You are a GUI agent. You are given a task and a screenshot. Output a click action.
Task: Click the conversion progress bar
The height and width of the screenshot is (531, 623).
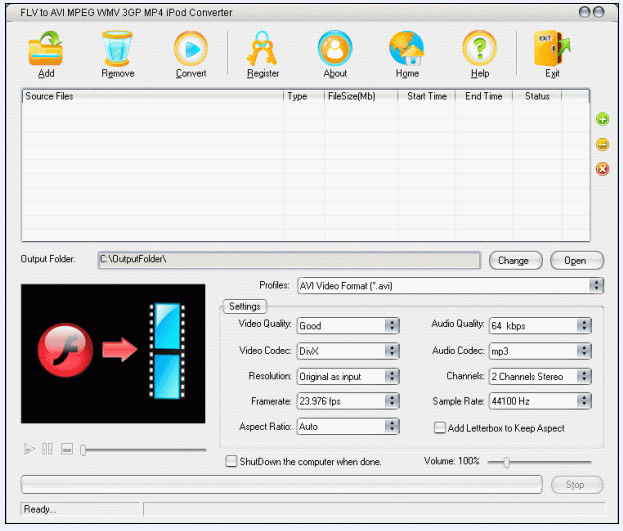click(281, 484)
